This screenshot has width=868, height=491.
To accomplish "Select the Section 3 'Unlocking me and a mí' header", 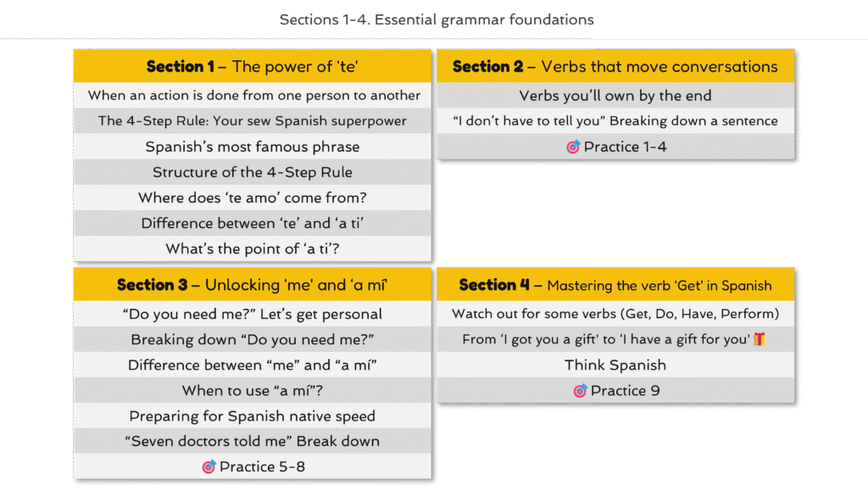I will pos(253,285).
